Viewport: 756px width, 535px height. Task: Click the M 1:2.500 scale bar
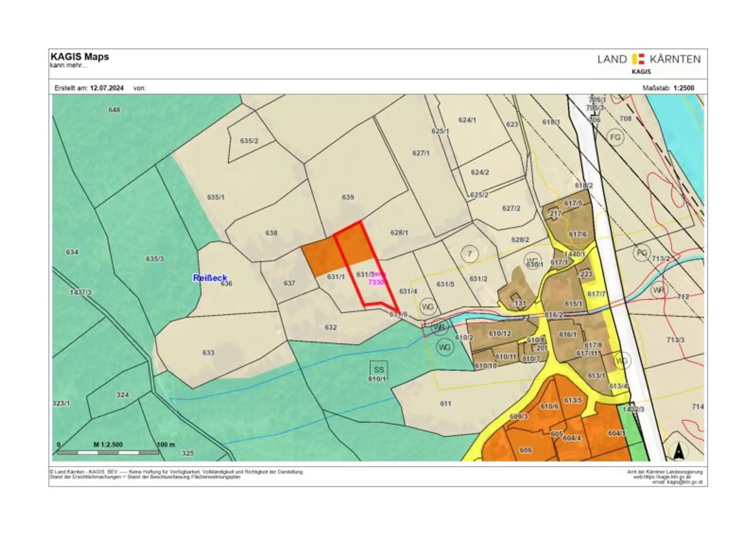pyautogui.click(x=108, y=452)
